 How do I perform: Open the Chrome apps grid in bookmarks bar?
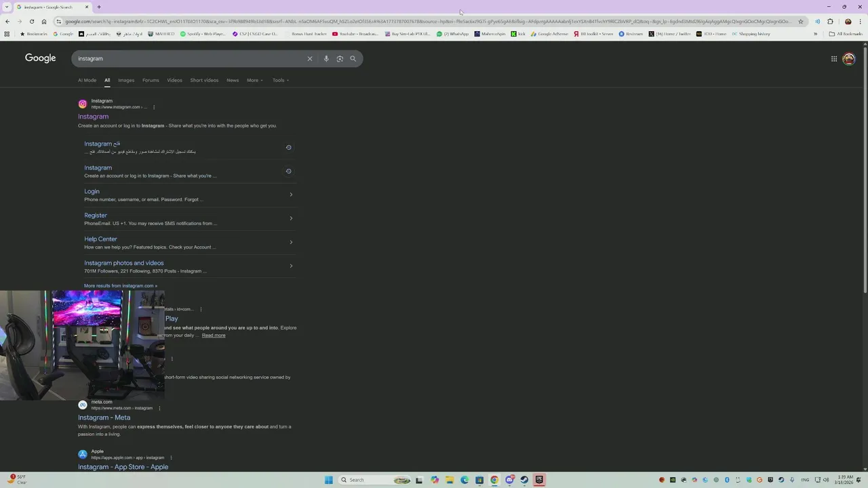click(x=7, y=34)
